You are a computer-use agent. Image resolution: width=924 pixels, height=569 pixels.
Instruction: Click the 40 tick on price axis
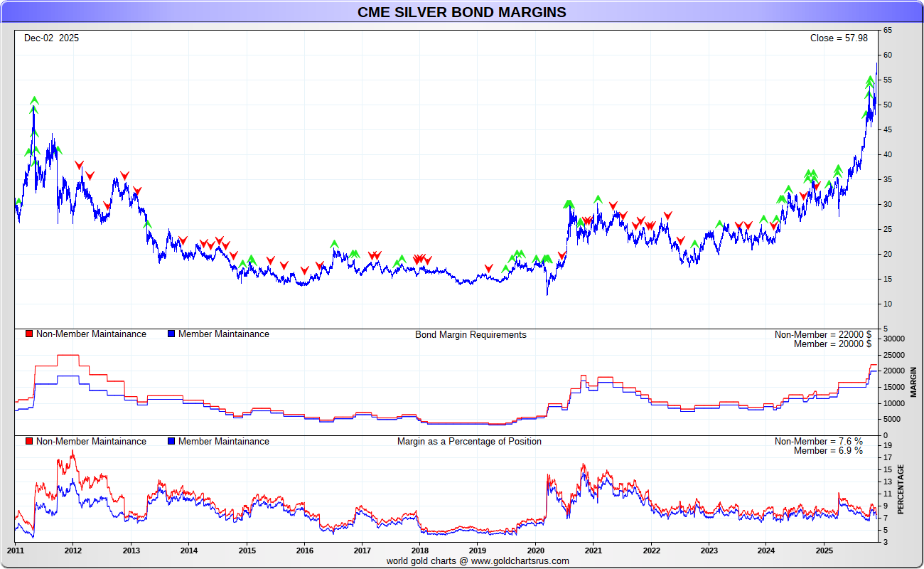(x=888, y=155)
